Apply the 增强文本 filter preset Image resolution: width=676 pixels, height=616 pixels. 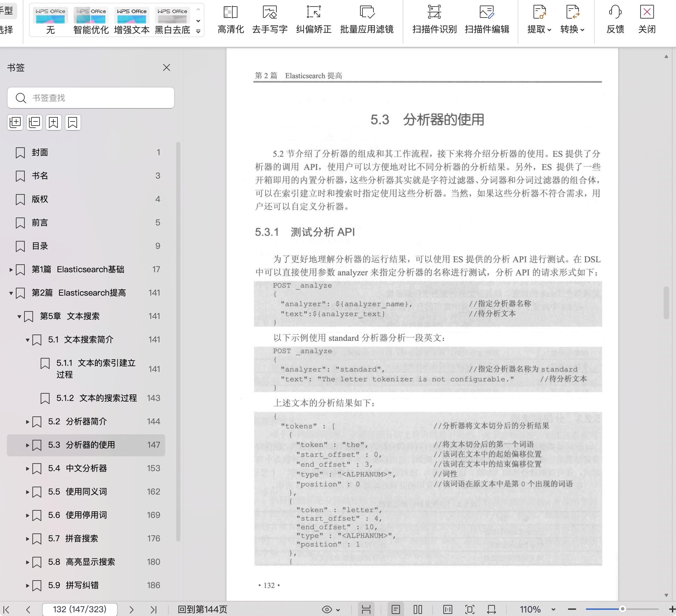[131, 20]
